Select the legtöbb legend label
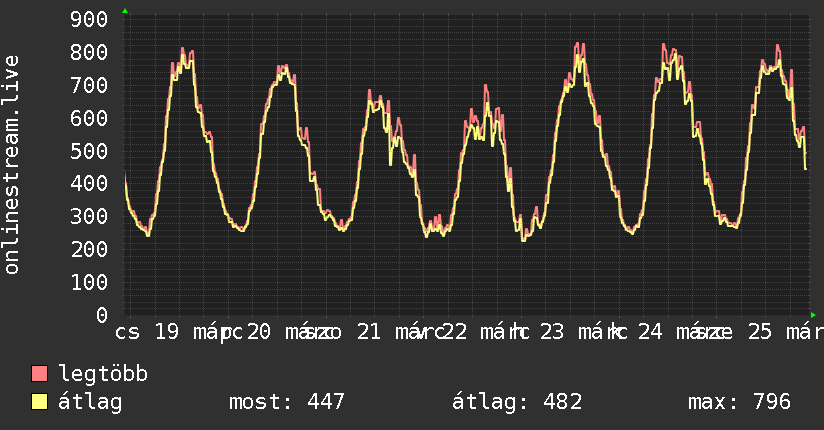824x430 pixels. point(103,373)
